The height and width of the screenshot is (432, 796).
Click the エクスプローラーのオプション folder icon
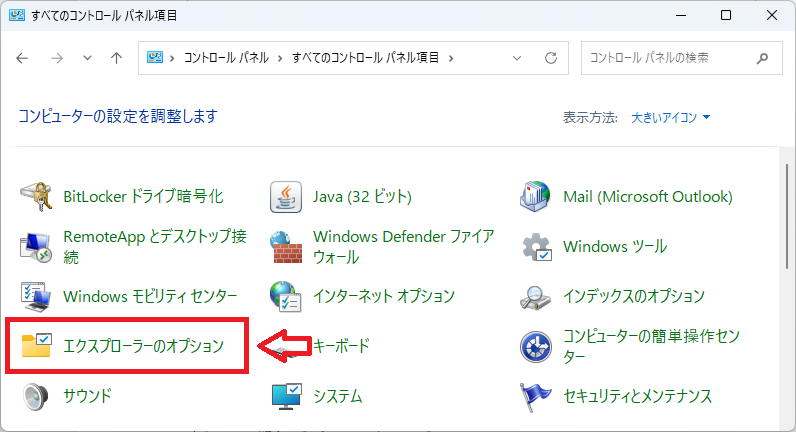pos(37,345)
